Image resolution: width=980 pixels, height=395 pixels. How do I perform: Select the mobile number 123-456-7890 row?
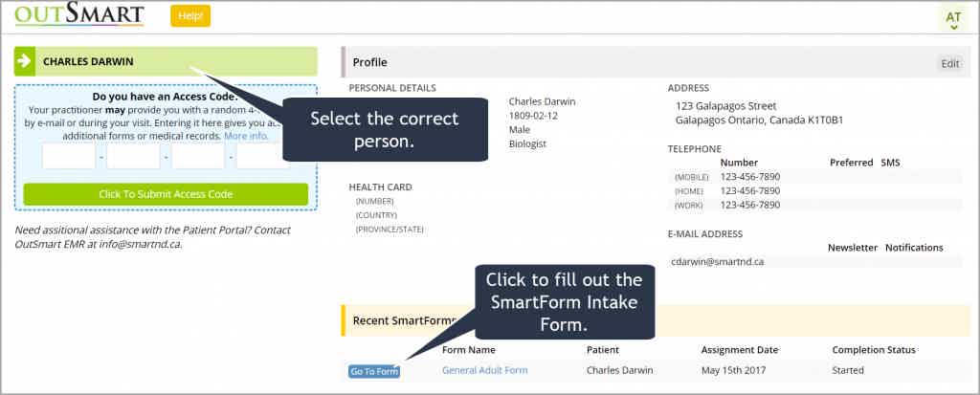coord(817,177)
